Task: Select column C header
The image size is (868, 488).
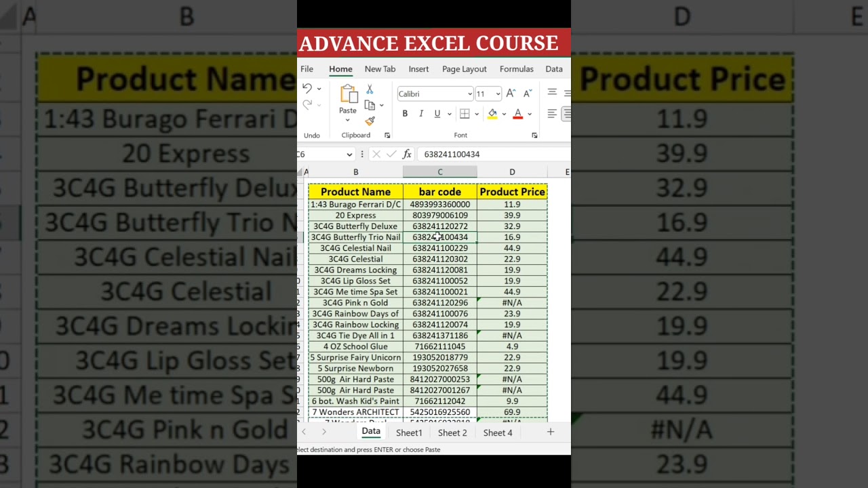Action: point(440,172)
